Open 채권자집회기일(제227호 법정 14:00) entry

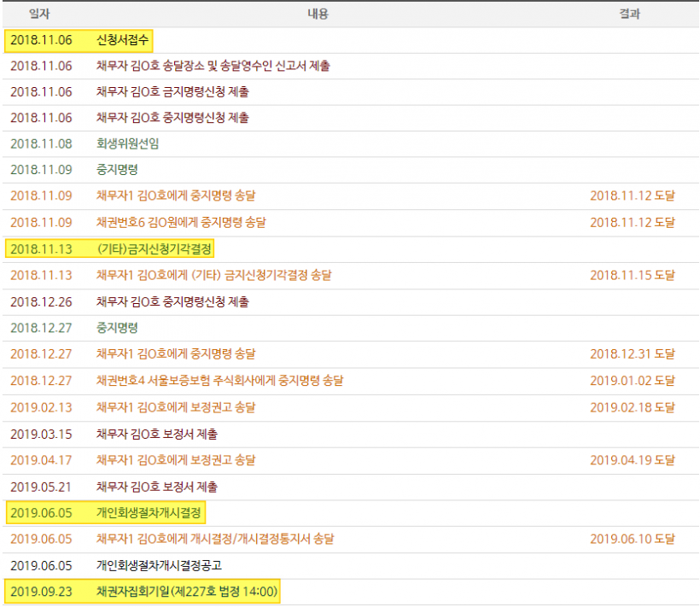click(187, 592)
